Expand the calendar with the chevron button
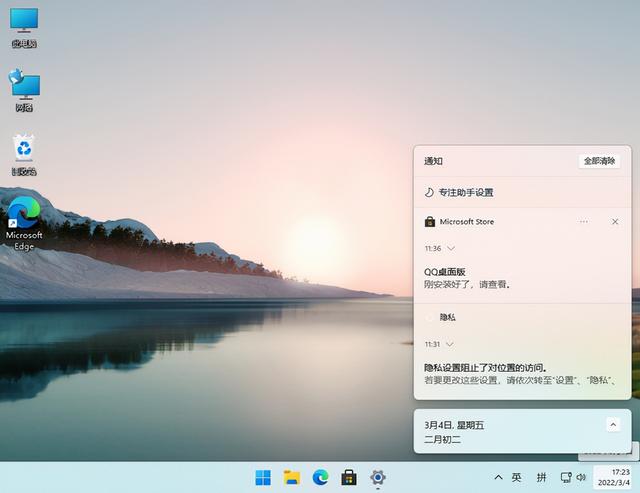 click(x=613, y=425)
